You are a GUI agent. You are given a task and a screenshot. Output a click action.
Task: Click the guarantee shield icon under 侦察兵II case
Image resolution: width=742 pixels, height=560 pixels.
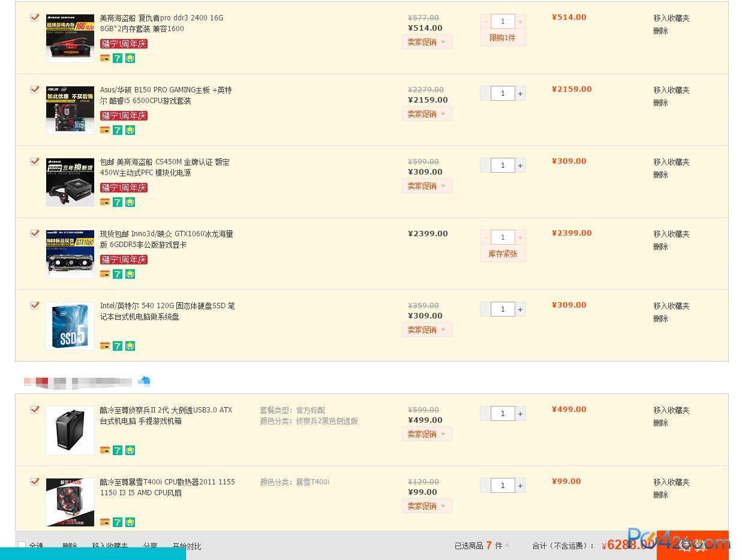click(130, 450)
